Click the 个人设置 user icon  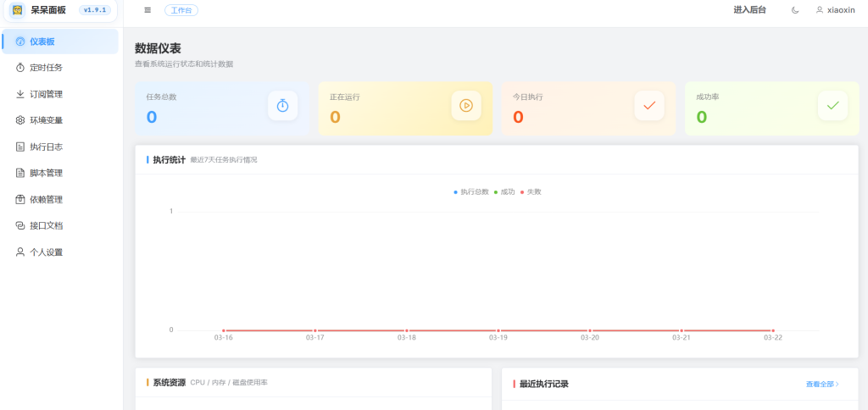point(20,252)
